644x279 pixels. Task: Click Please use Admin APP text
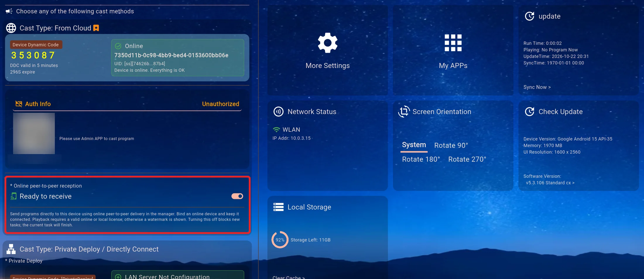tap(97, 138)
